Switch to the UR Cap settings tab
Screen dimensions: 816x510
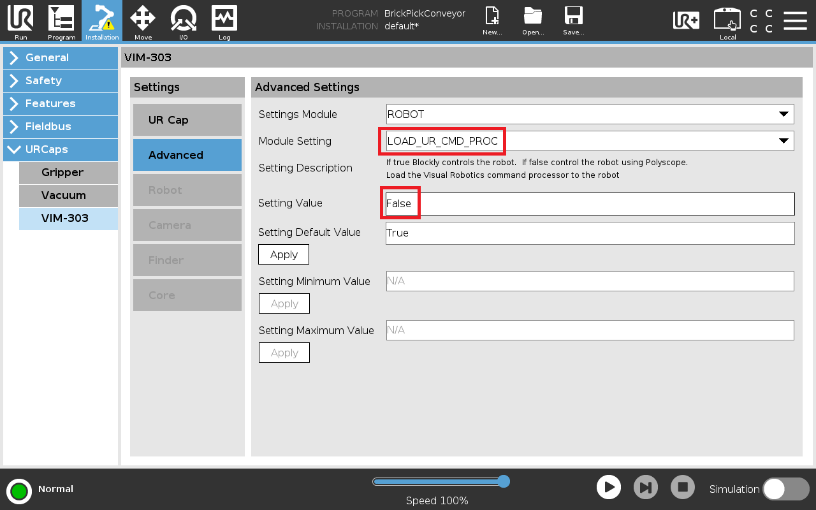[187, 120]
